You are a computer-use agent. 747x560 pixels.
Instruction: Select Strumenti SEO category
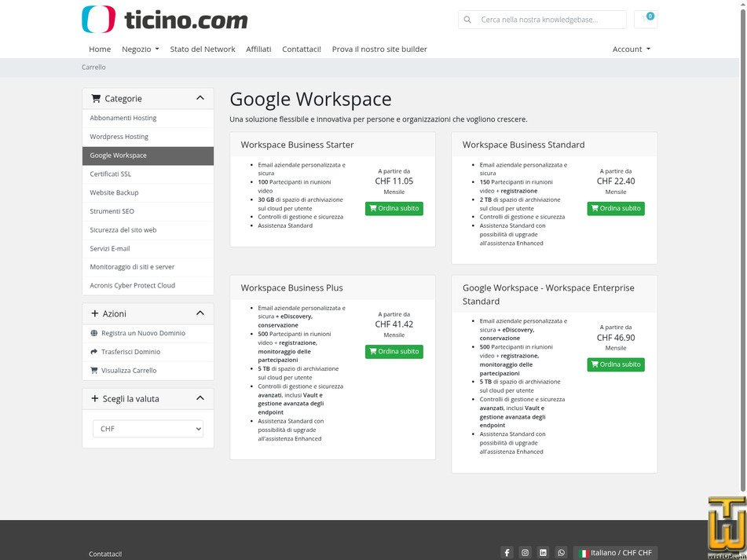click(x=148, y=211)
